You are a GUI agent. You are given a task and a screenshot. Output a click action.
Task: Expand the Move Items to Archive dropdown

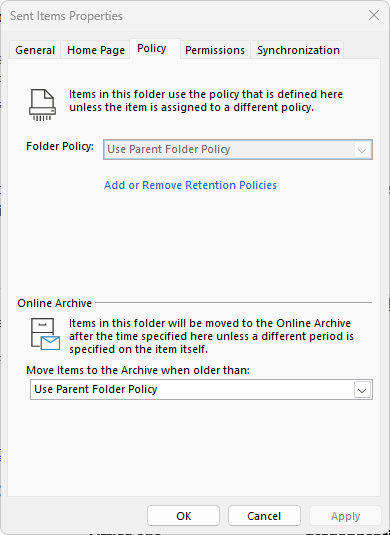tap(201, 389)
